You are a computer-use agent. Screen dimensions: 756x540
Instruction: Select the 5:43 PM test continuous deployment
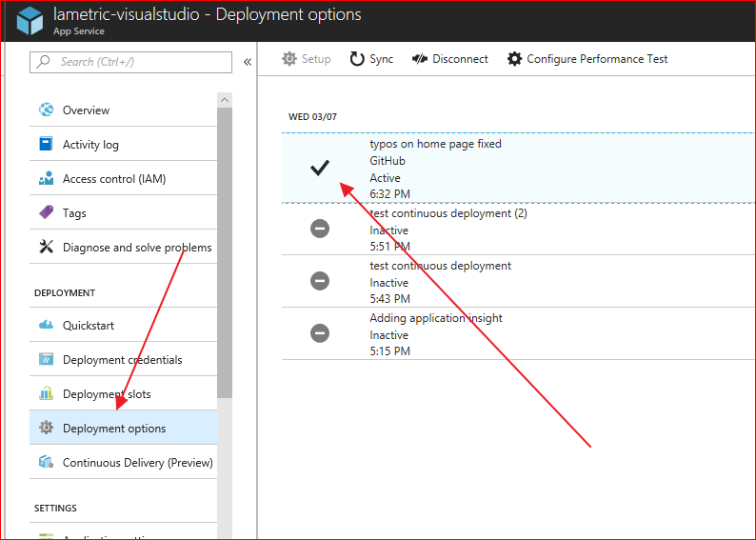(440, 266)
